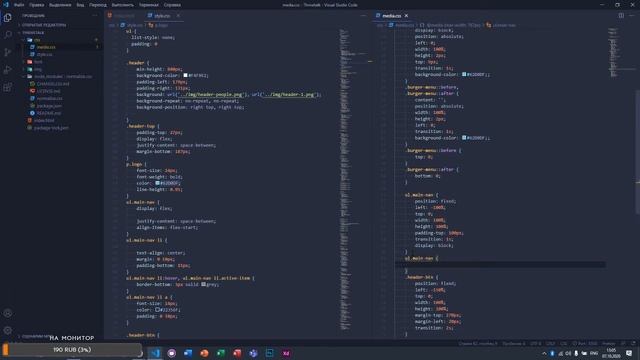Open the Справка menu
640x360 pixels.
coord(172,5)
